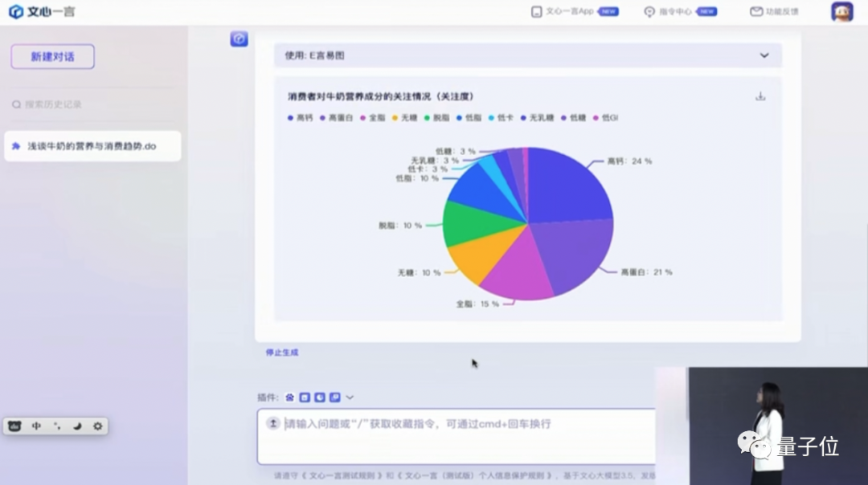Select the fourth plugin icon after 插件

tap(334, 397)
